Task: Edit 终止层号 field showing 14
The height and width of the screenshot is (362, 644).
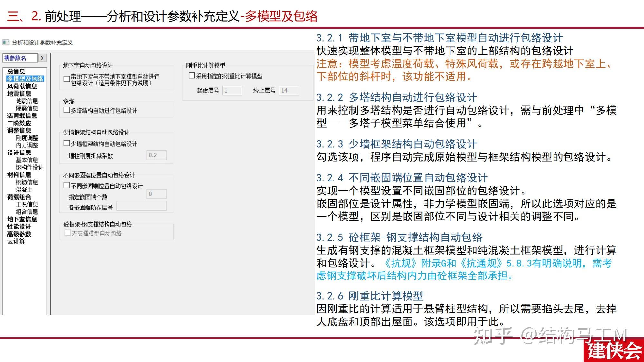Action: click(x=289, y=90)
